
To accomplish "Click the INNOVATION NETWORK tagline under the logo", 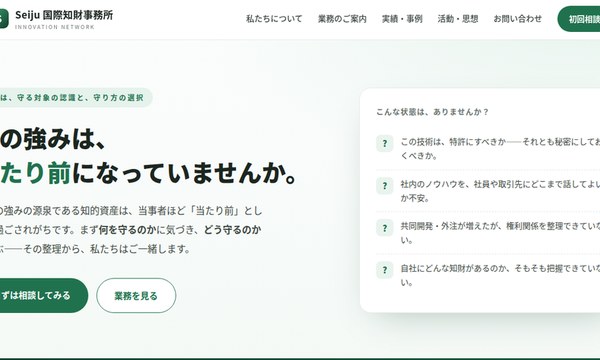I will pyautogui.click(x=55, y=27).
